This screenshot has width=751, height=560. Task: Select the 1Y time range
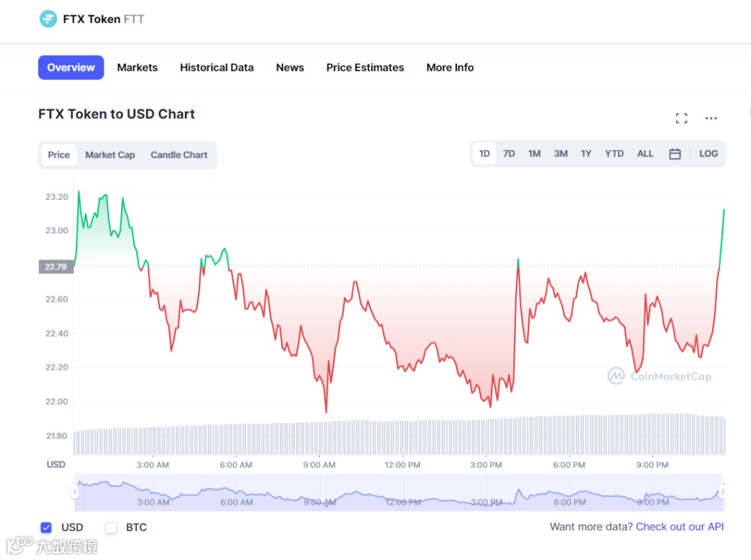[586, 154]
